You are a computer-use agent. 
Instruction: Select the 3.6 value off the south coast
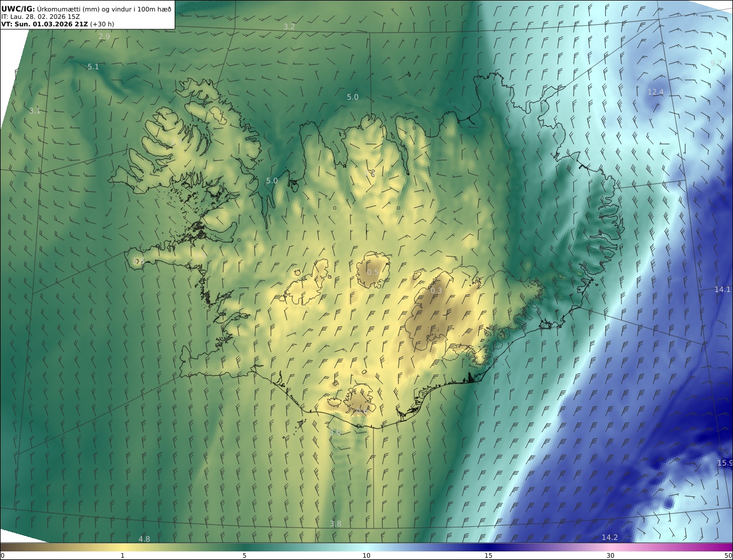click(x=336, y=433)
